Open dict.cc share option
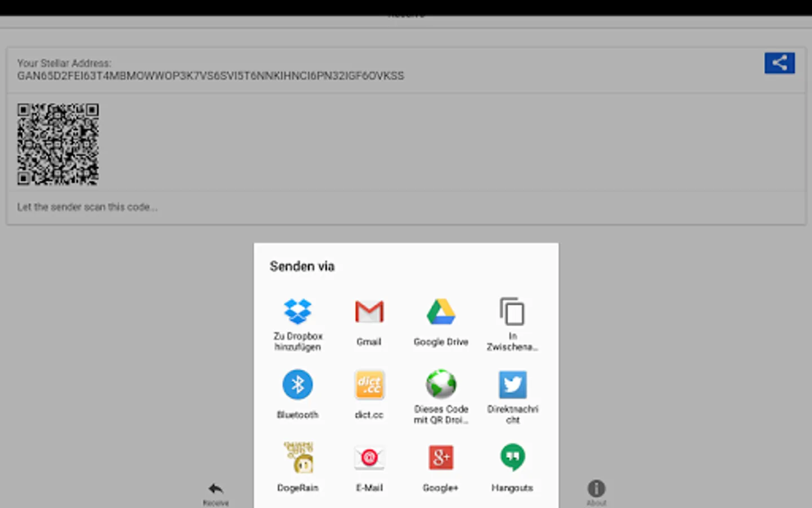812x508 pixels. coord(369,395)
